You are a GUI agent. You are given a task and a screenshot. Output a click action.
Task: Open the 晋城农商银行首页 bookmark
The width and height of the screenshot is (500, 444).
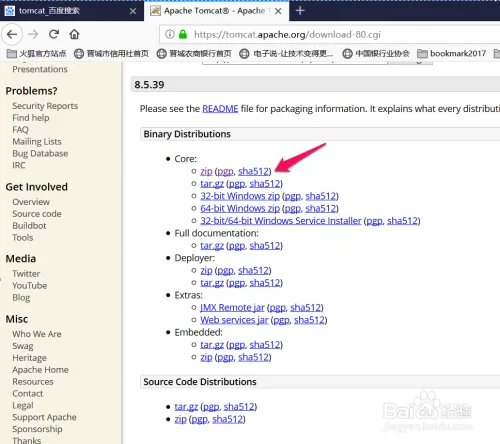(x=194, y=53)
